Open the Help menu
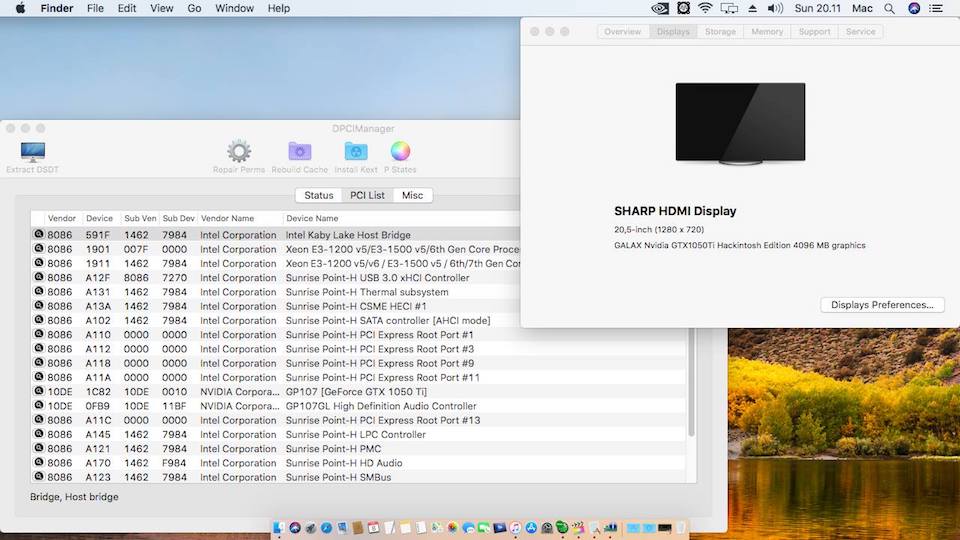Viewport: 960px width, 540px height. coord(279,8)
